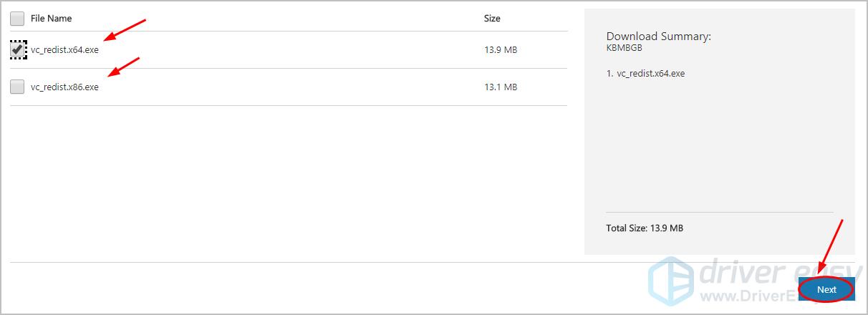Click the File Name column header
Image resolution: width=868 pixels, height=315 pixels.
(51, 19)
